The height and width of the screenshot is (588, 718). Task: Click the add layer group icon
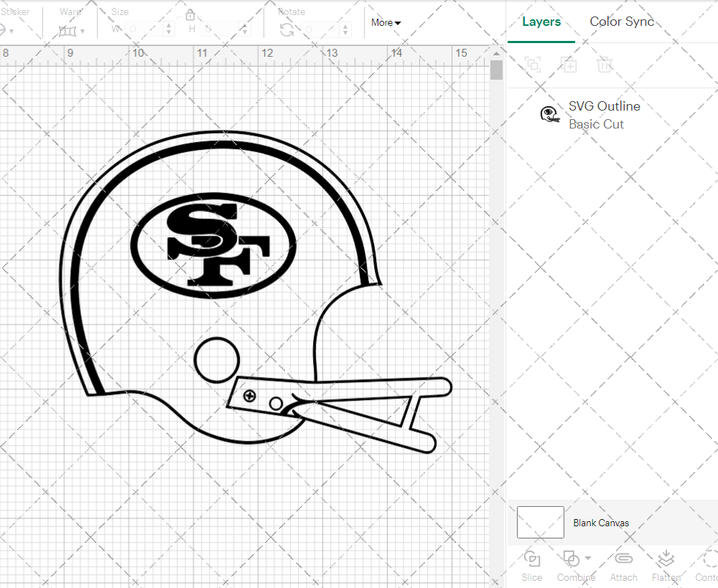[x=569, y=65]
